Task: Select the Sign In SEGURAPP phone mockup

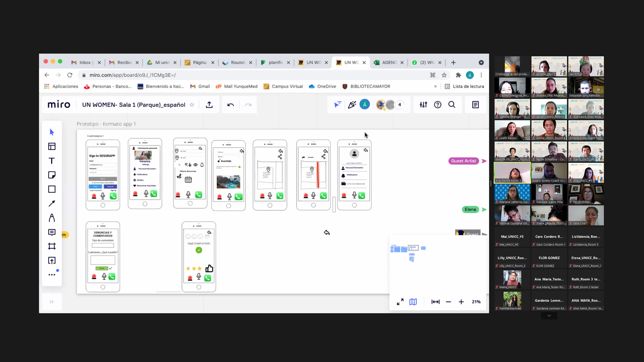Action: point(103,175)
